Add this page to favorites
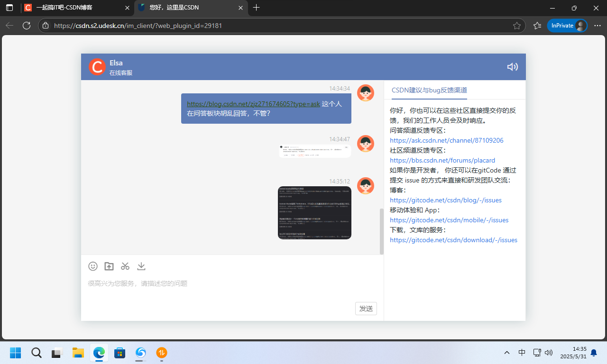Viewport: 607px width, 364px height. [517, 26]
